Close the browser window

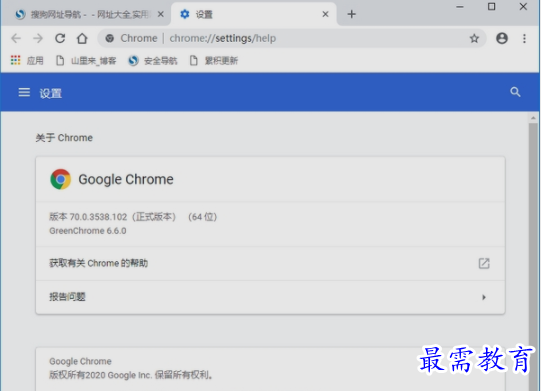pyautogui.click(x=523, y=7)
